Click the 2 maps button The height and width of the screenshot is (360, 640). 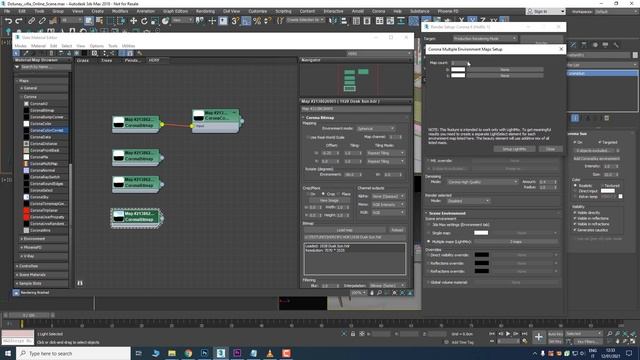click(x=516, y=242)
